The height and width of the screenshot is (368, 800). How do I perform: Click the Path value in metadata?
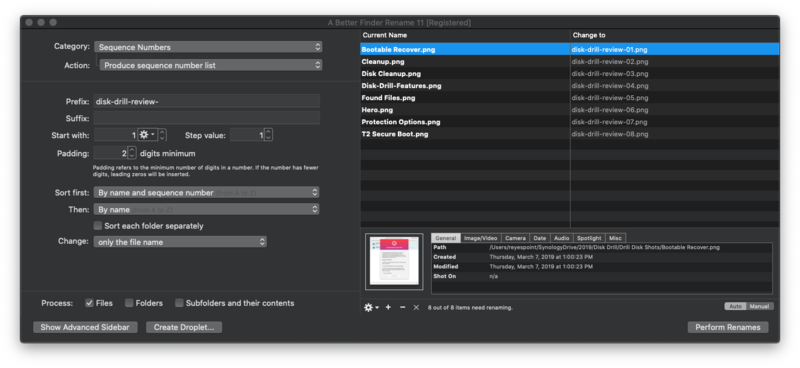[605, 248]
